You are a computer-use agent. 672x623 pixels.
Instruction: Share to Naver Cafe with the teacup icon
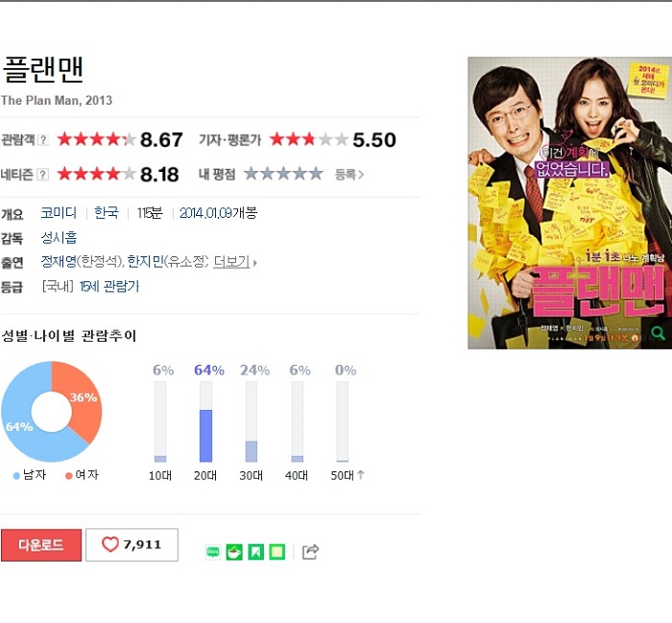(234, 552)
